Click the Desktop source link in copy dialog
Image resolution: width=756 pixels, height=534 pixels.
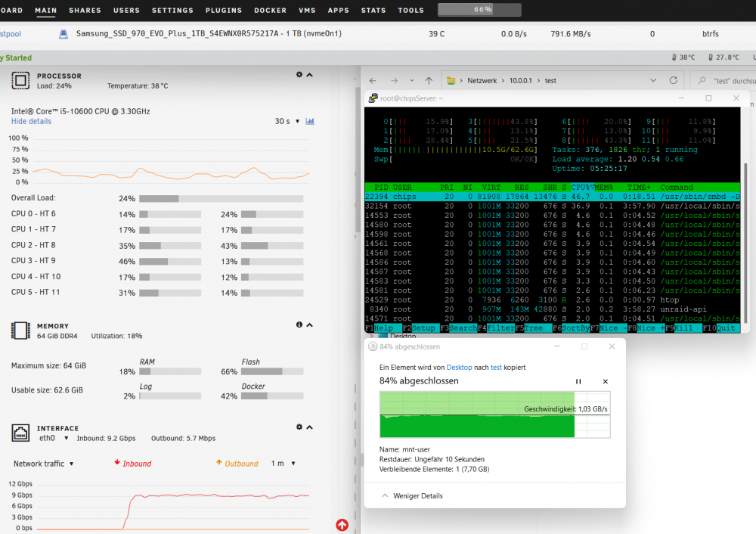click(x=459, y=367)
